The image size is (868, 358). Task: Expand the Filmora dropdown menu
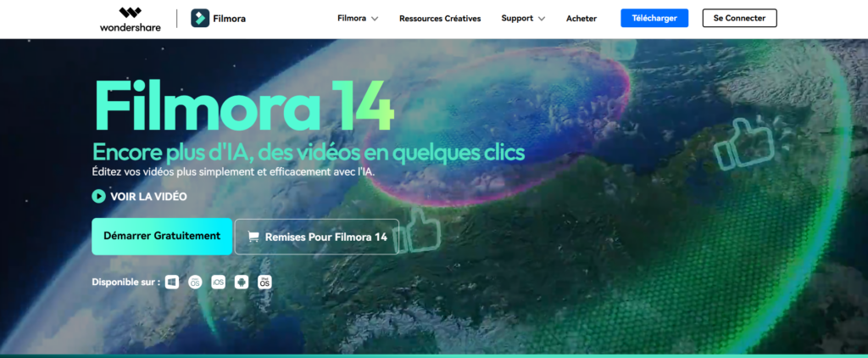pyautogui.click(x=357, y=18)
